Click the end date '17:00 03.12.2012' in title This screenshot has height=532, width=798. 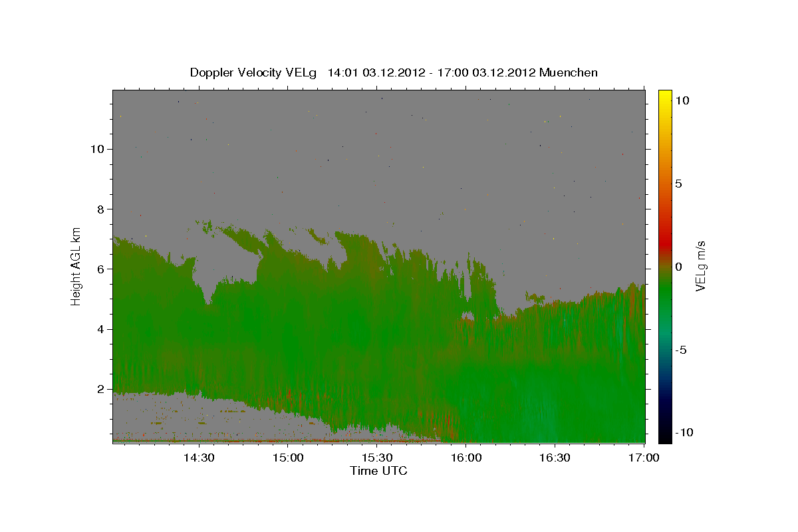click(487, 72)
